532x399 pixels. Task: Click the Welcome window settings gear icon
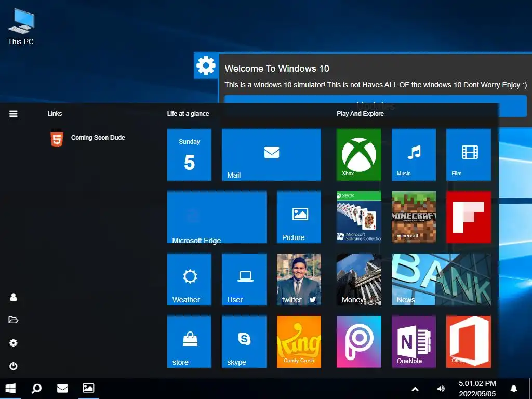(x=206, y=65)
